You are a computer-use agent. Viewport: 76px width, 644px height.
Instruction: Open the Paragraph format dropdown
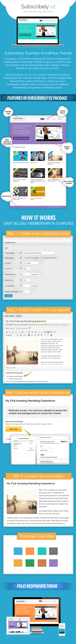[11, 335]
